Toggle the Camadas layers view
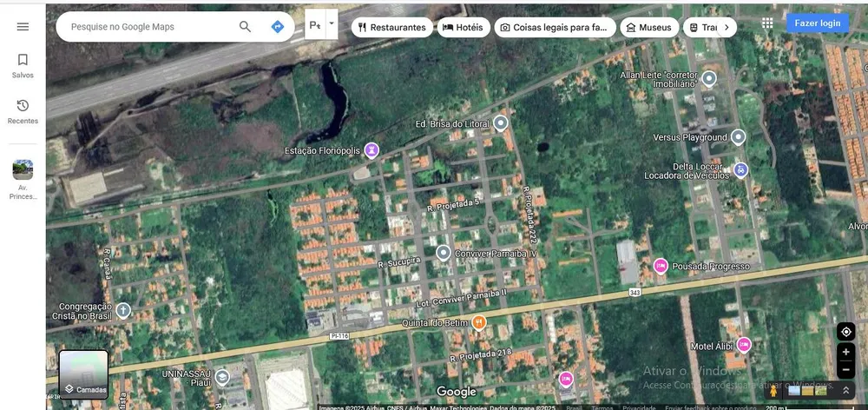This screenshot has height=410, width=868. 83,374
